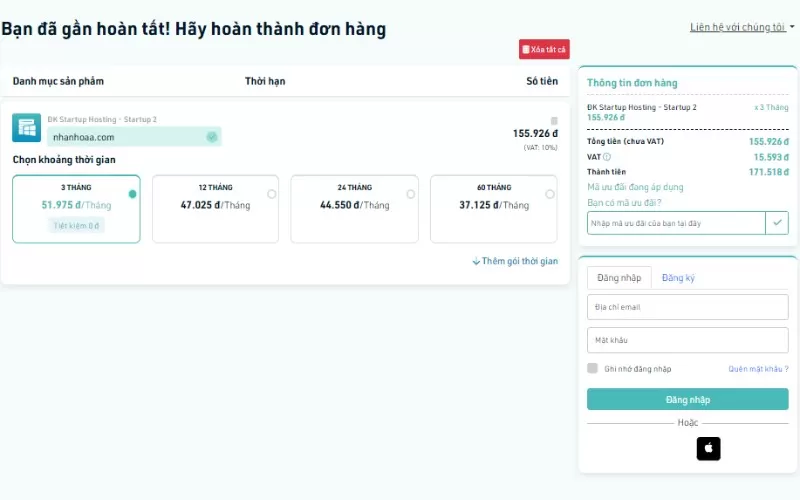The height and width of the screenshot is (500, 800).
Task: Click the VAT info icon
Action: (607, 157)
